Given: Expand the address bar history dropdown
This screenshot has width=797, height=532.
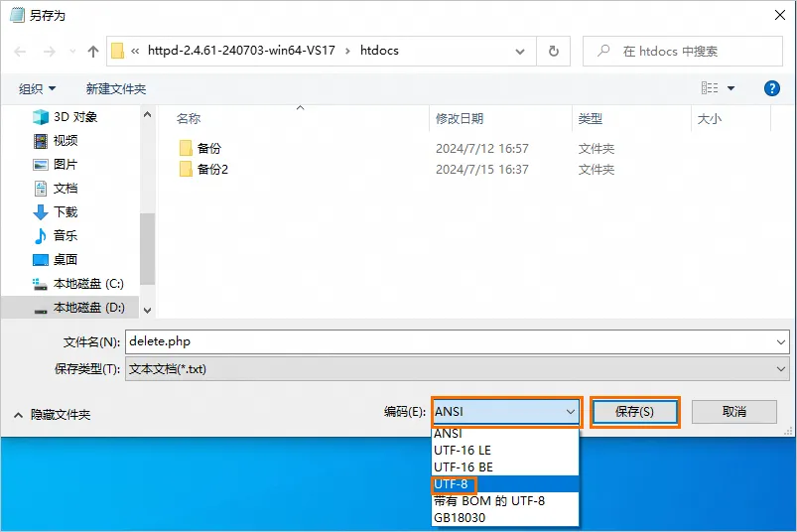Looking at the screenshot, I should pos(520,52).
